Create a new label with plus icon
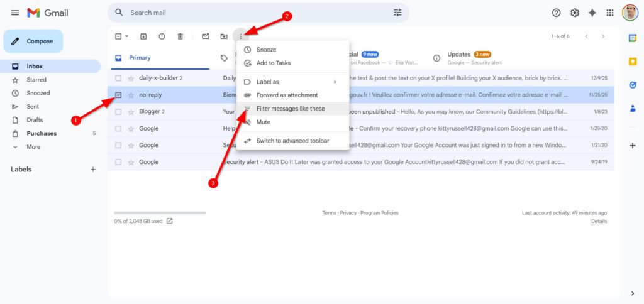Screen dimensions: 644x304 93,170
